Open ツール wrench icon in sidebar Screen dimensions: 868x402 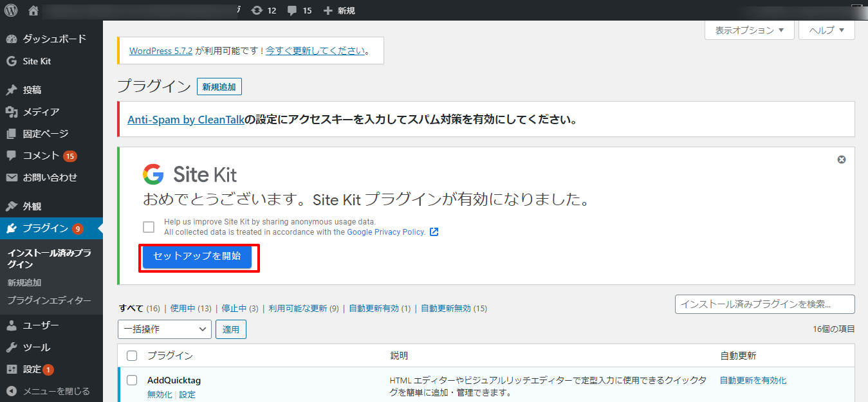(12, 347)
